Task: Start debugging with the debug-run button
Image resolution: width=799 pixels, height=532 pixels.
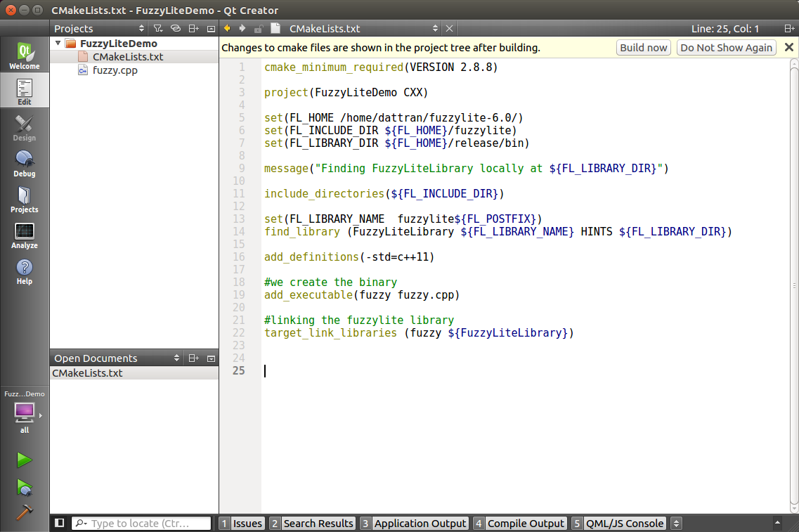Action: [24, 487]
